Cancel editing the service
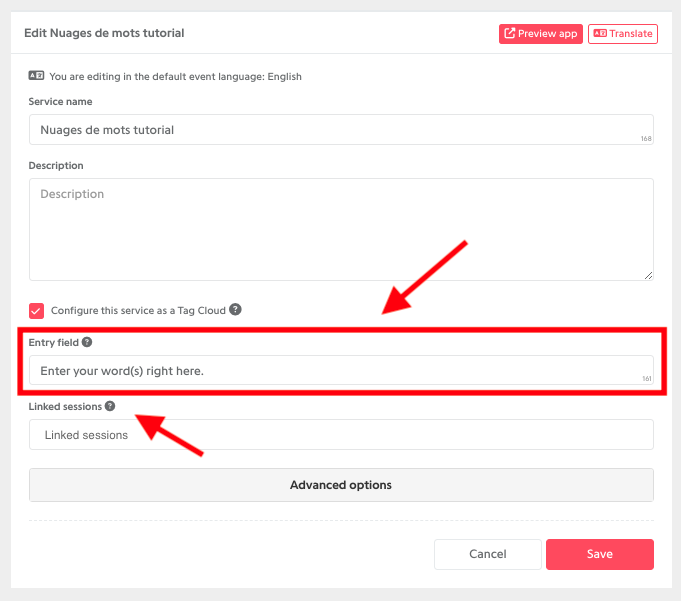 click(488, 554)
